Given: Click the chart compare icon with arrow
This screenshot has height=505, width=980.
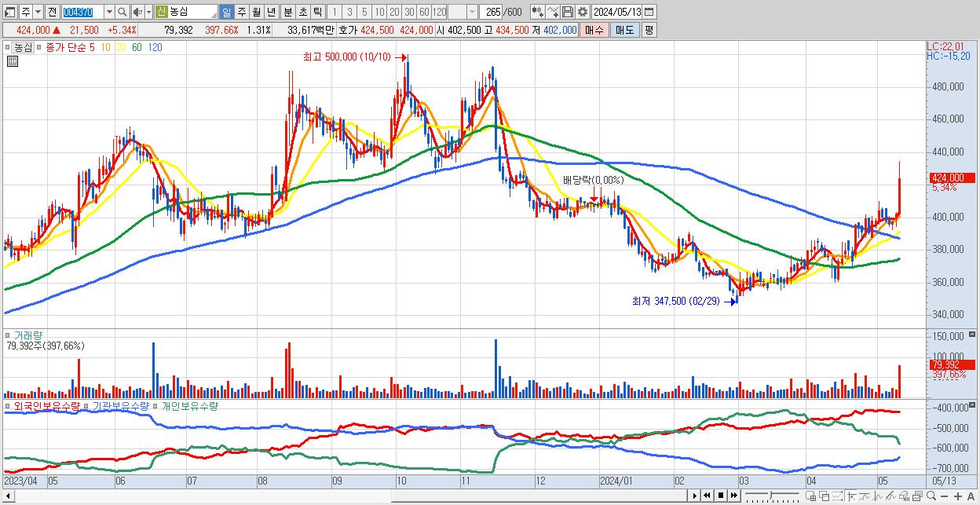Looking at the screenshot, I should click(x=538, y=12).
